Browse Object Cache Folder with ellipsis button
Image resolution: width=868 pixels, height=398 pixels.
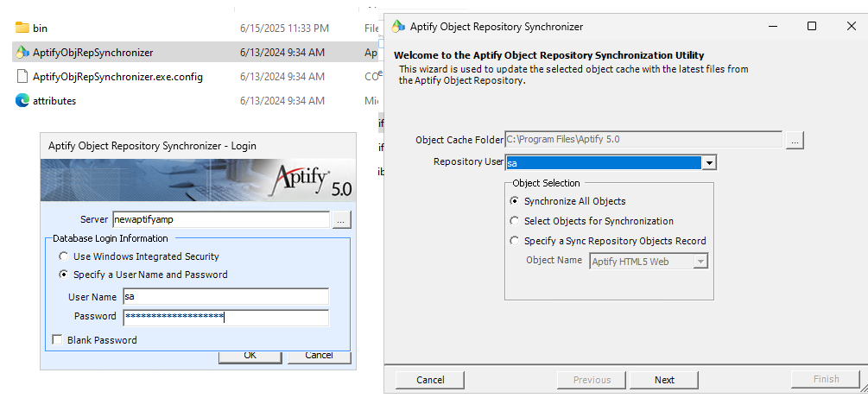[x=795, y=140]
